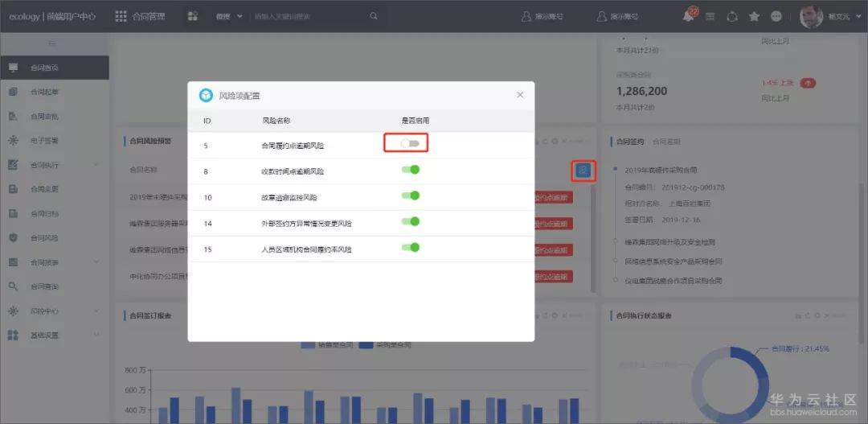
Task: Click the ecology 前端用户中心 logo
Action: (x=52, y=17)
